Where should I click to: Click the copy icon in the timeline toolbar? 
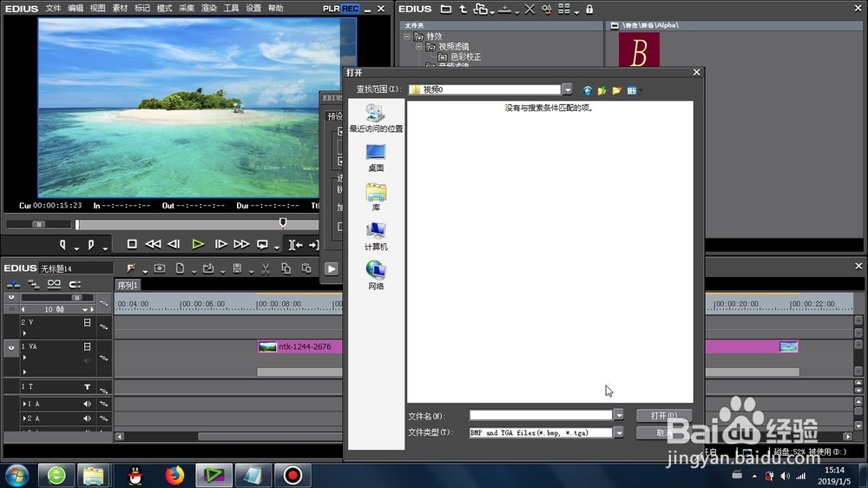[286, 268]
